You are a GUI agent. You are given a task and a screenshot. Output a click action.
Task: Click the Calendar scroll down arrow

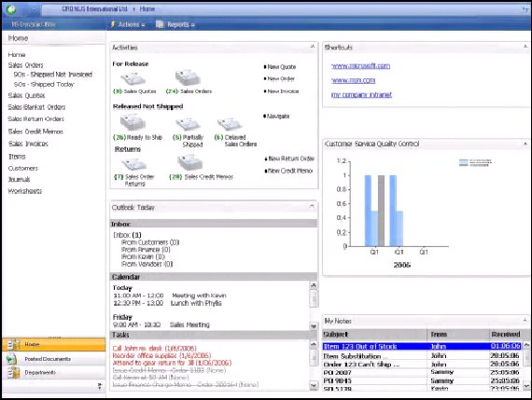point(314,326)
